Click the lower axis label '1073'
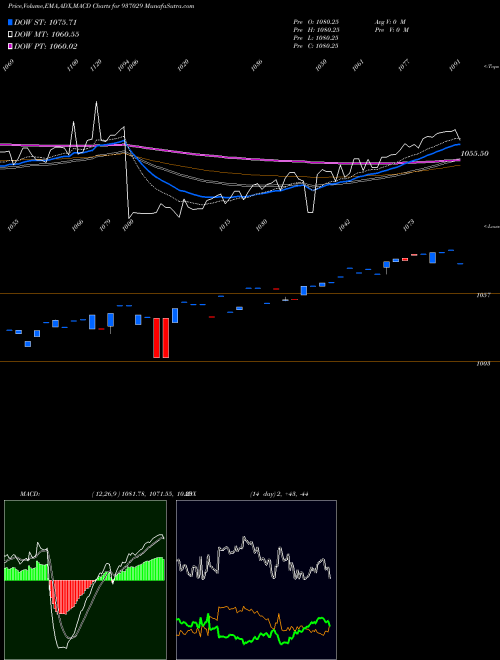 point(409,225)
